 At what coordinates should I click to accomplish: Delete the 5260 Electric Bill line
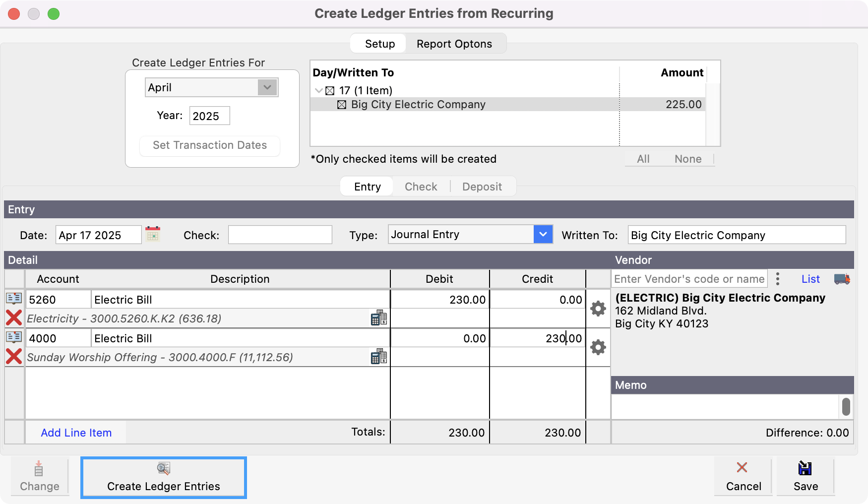click(14, 317)
